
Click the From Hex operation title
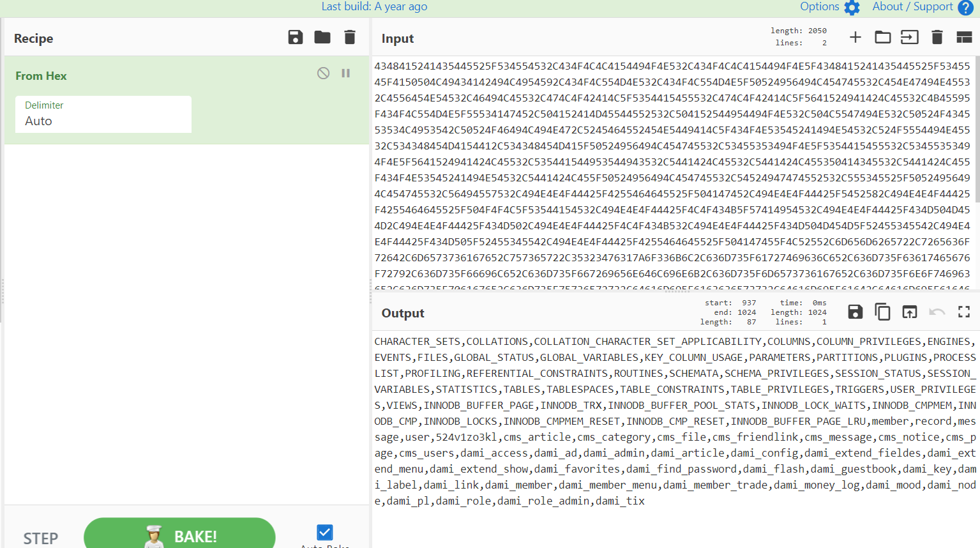[x=41, y=75]
